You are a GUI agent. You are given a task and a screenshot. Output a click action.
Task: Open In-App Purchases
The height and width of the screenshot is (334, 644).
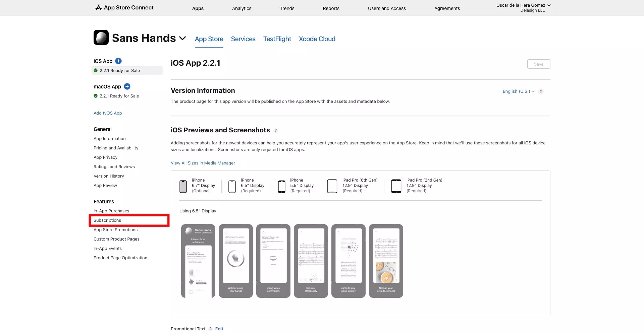click(x=111, y=211)
